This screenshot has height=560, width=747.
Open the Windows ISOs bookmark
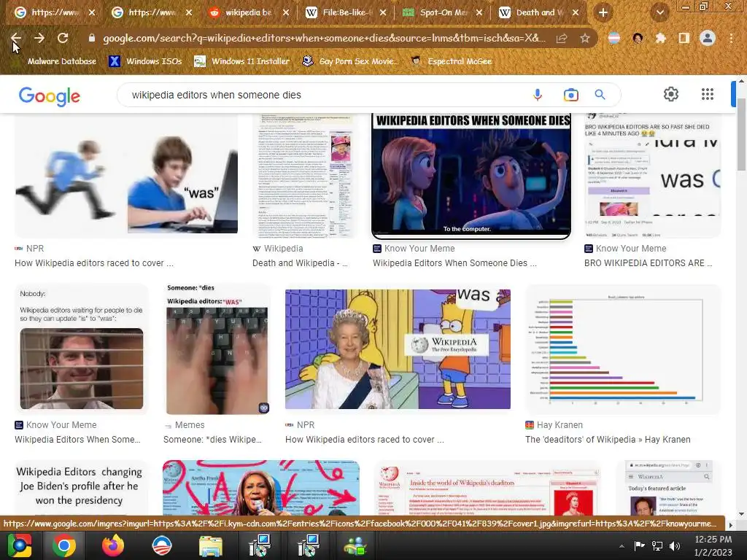pos(146,61)
